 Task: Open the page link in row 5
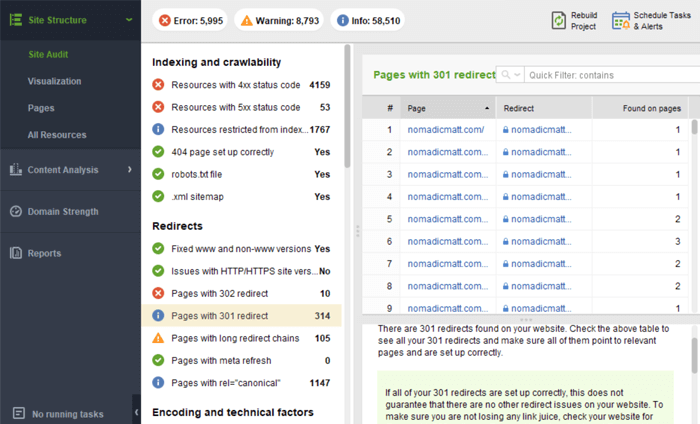pyautogui.click(x=447, y=219)
